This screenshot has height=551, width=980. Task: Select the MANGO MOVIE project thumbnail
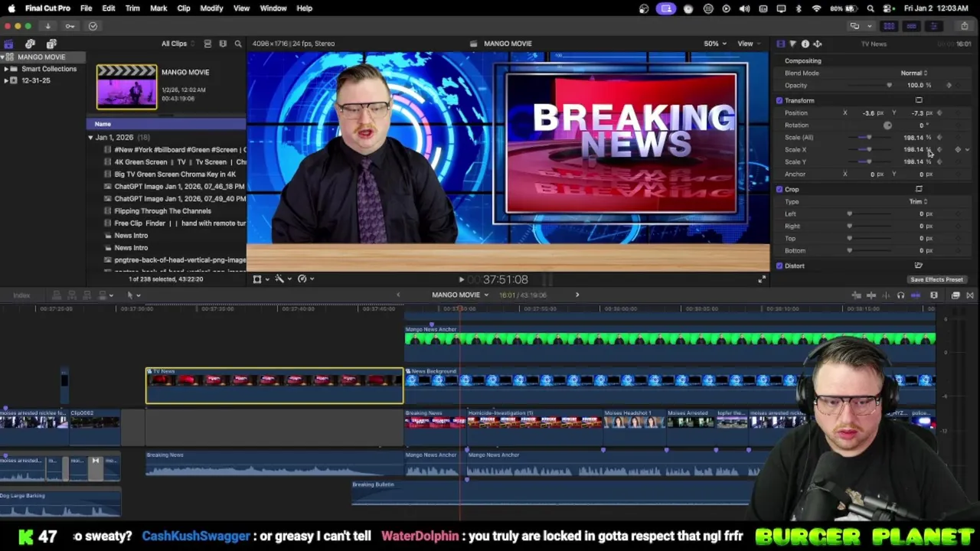pos(126,86)
